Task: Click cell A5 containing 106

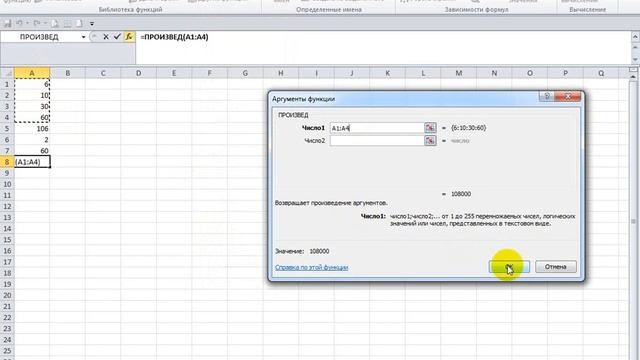Action: [x=32, y=129]
